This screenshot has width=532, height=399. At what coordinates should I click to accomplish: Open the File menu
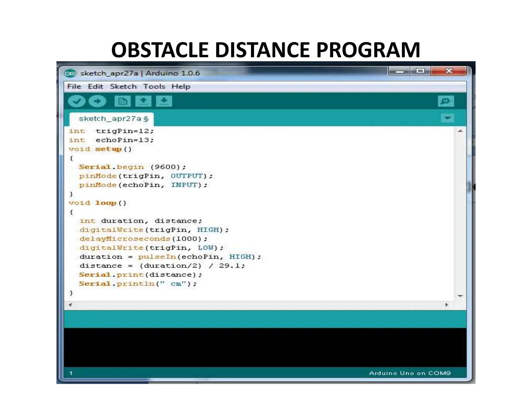click(74, 87)
